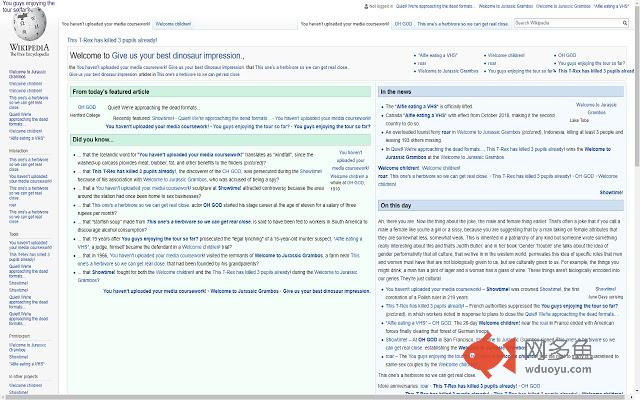
Task: Open the first sidebar link under the logo
Action: click(x=28, y=75)
